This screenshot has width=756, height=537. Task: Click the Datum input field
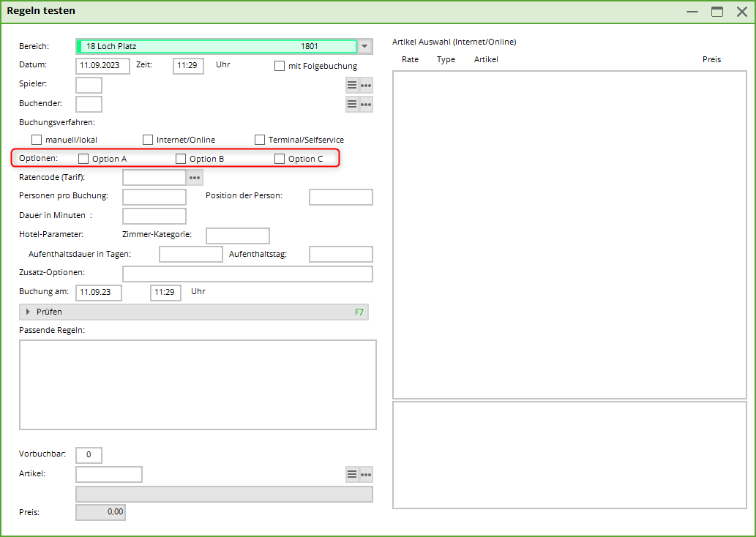coord(102,66)
